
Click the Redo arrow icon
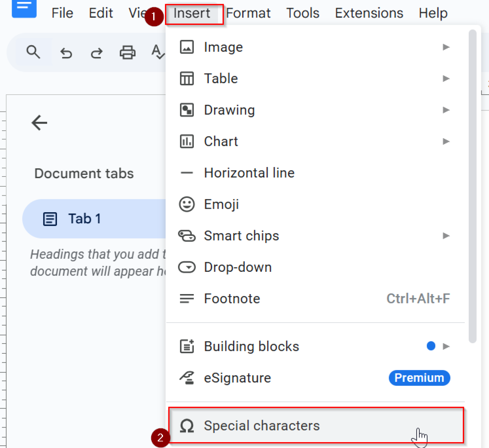96,53
